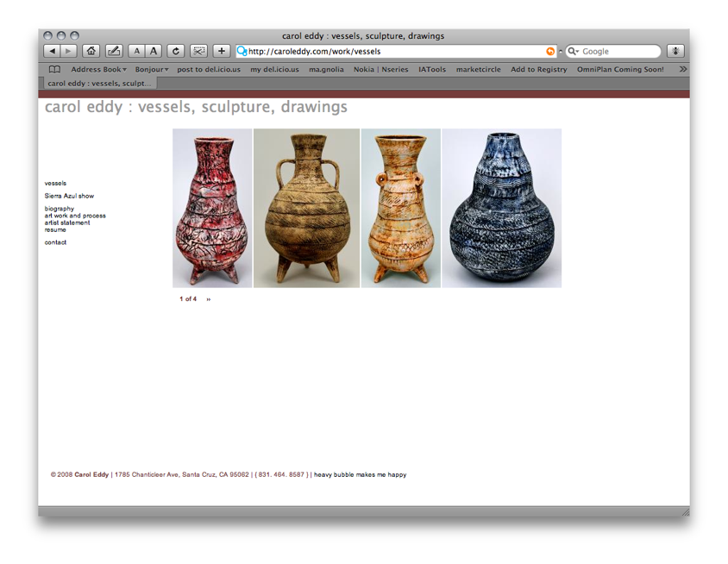The height and width of the screenshot is (564, 728).
Task: Open Address Book bookmarks dropdown
Action: click(x=98, y=69)
